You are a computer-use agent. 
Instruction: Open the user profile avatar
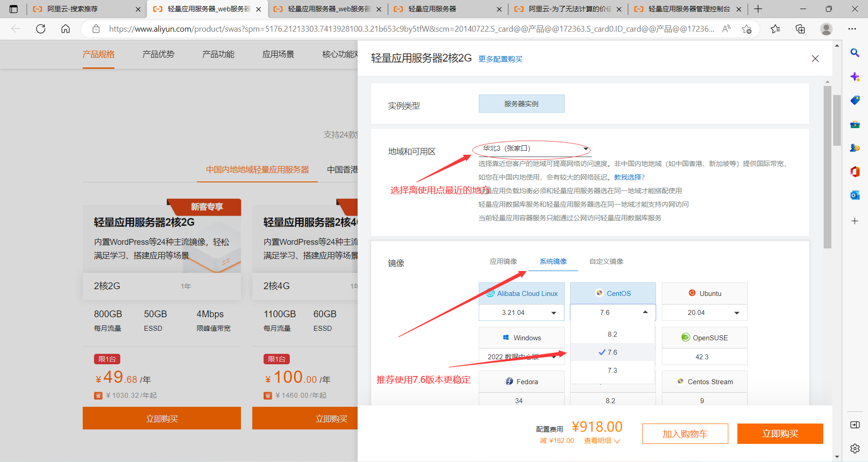pos(826,29)
